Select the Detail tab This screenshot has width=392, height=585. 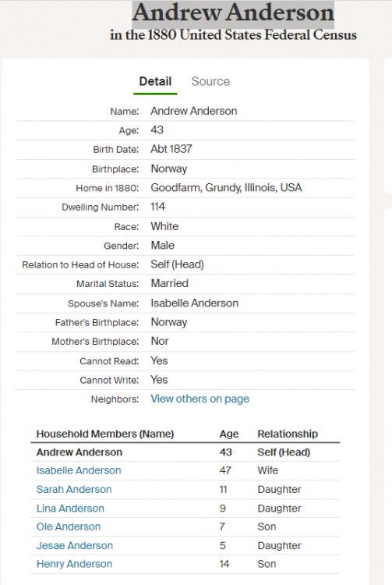point(155,81)
